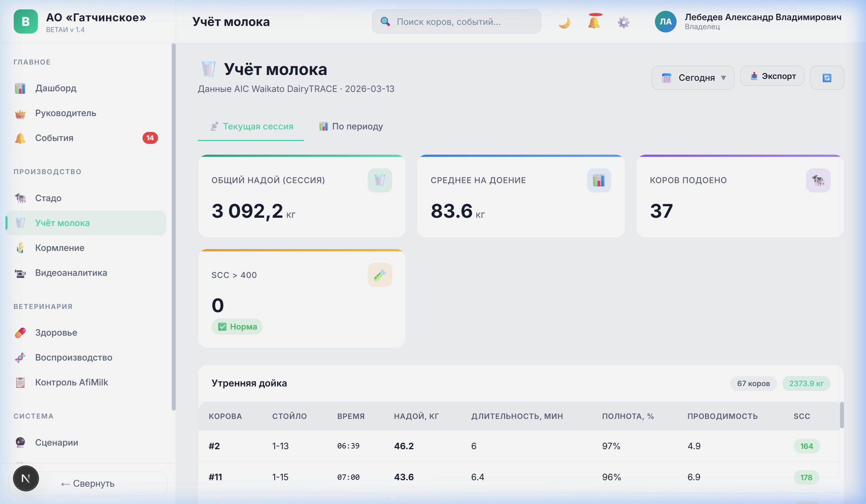The width and height of the screenshot is (866, 504).
Task: Open Здоровье pill item
Action: (x=56, y=333)
